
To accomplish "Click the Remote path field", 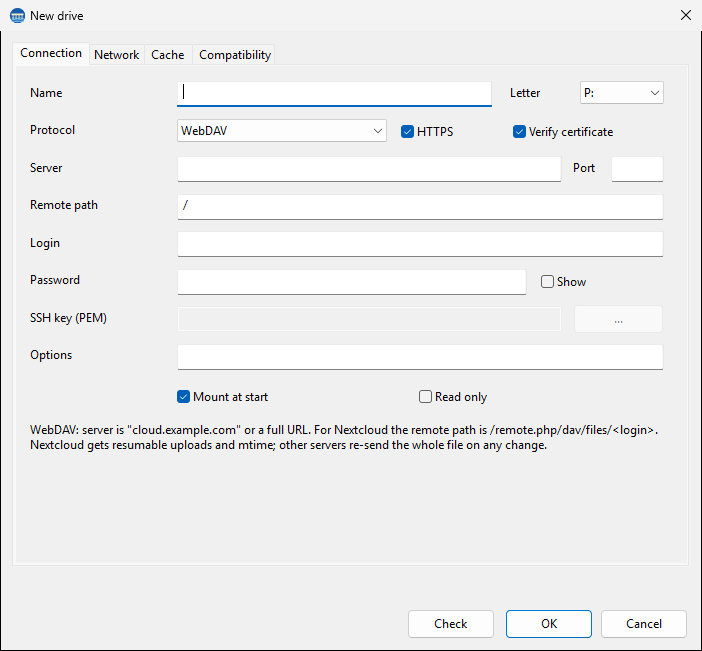I will (x=420, y=206).
